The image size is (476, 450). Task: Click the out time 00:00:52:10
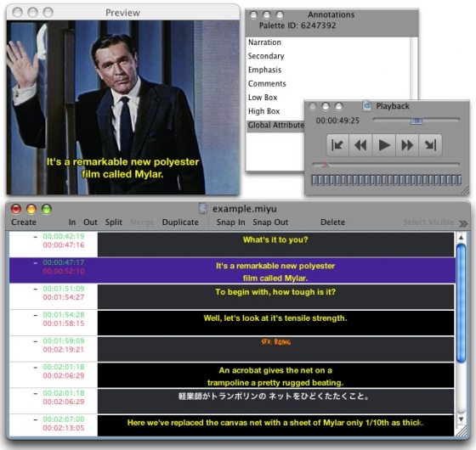64,272
